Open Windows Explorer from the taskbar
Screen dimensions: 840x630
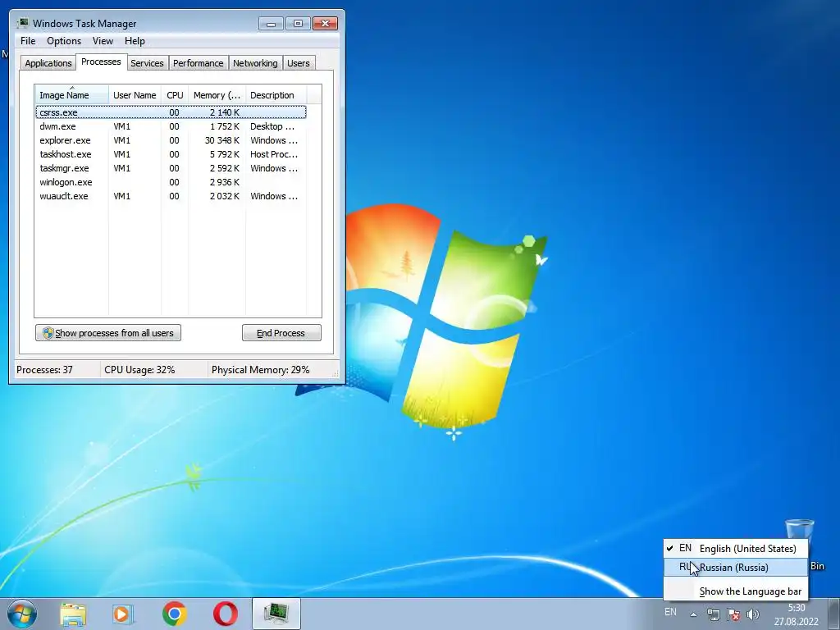point(73,614)
